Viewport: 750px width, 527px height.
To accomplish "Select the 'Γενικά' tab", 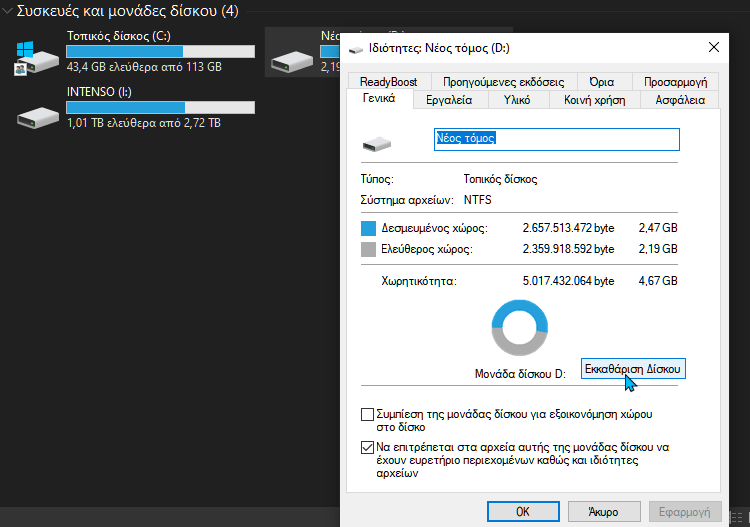I will (379, 99).
